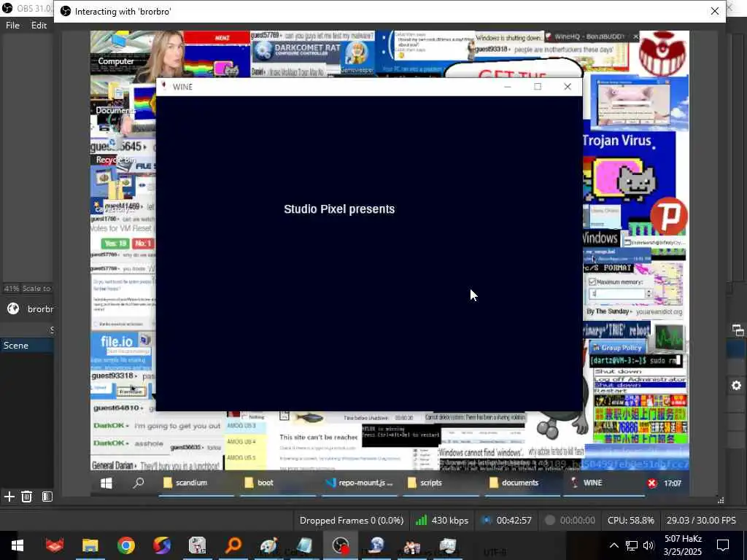Click the Studio Pixel presents text
The image size is (747, 560).
(339, 209)
